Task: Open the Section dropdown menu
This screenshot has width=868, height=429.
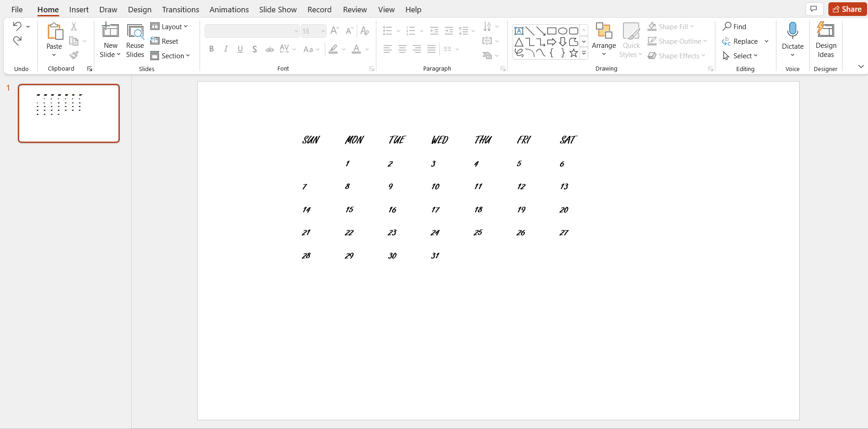Action: tap(170, 56)
